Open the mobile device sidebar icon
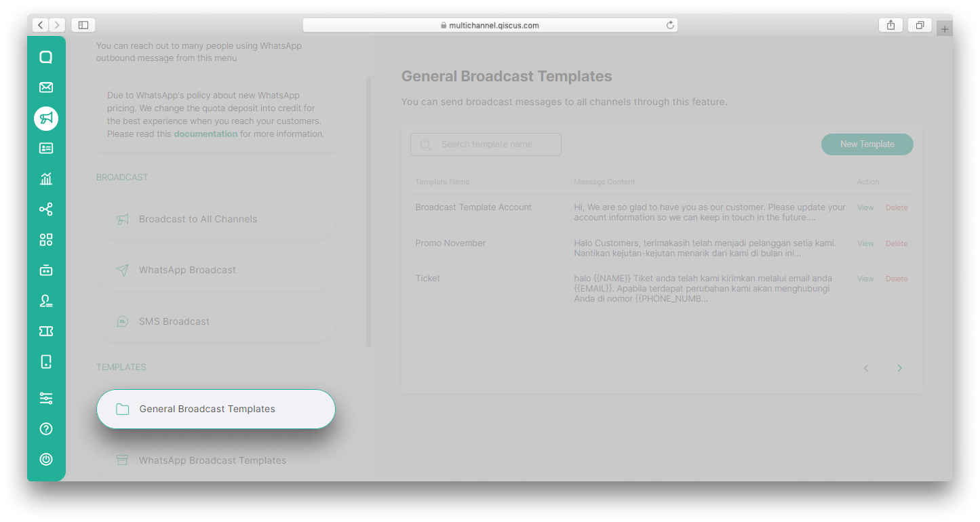The image size is (980, 522). coord(46,361)
